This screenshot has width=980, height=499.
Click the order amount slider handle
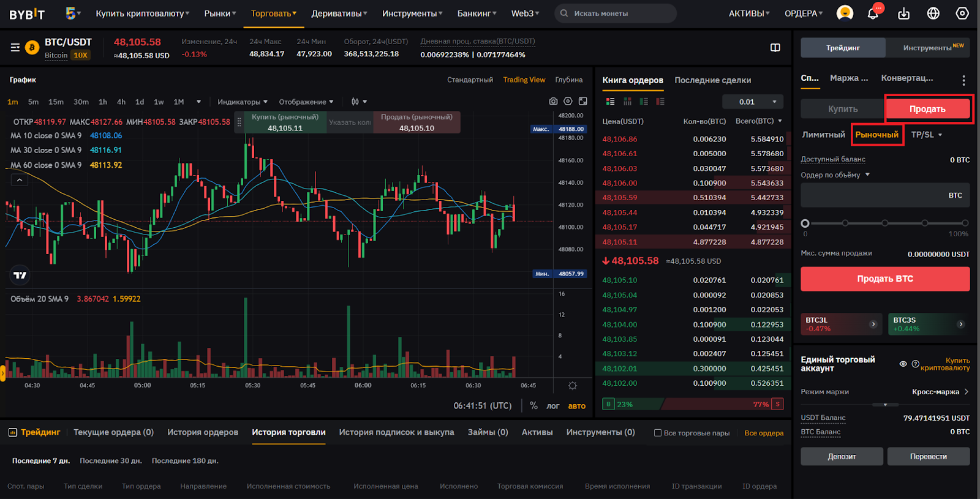tap(805, 223)
